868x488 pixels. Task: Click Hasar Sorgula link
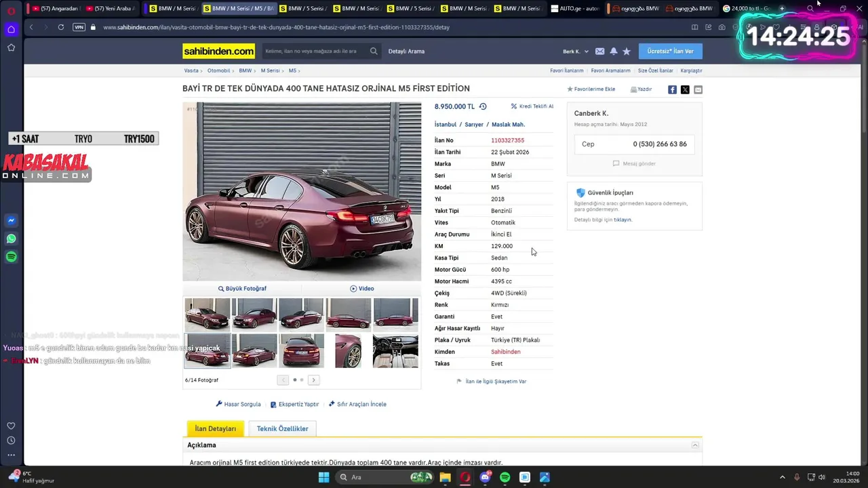pos(239,404)
